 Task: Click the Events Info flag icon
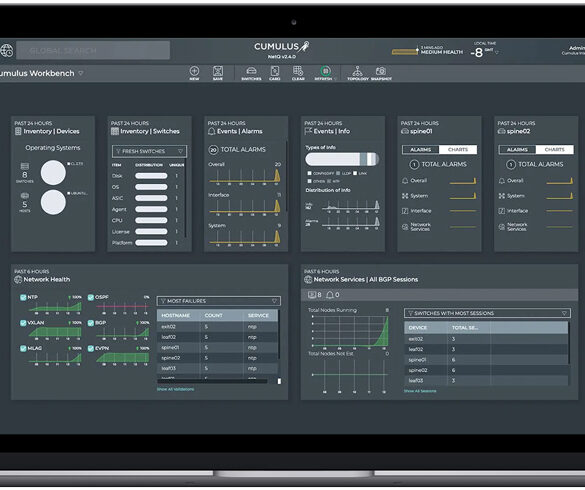point(308,131)
